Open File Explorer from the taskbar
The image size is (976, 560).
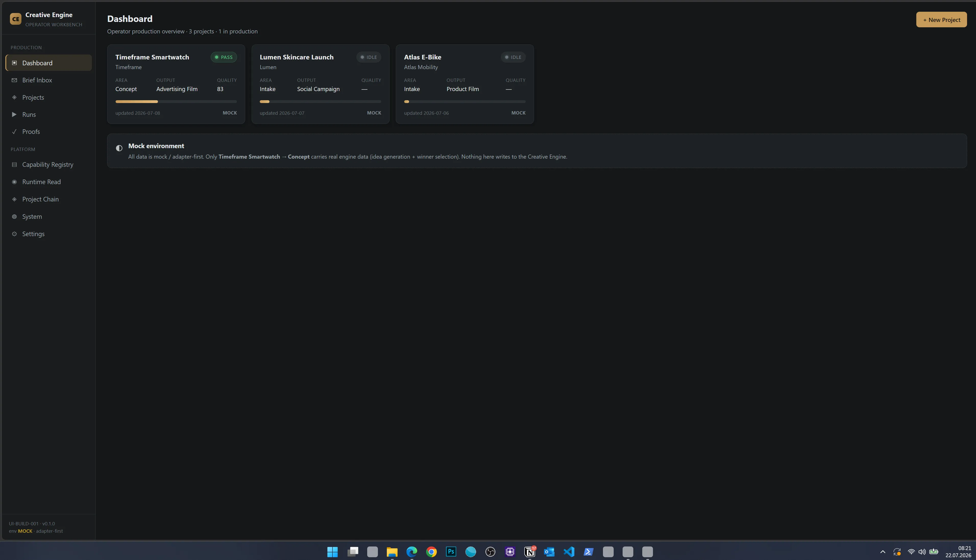click(392, 552)
